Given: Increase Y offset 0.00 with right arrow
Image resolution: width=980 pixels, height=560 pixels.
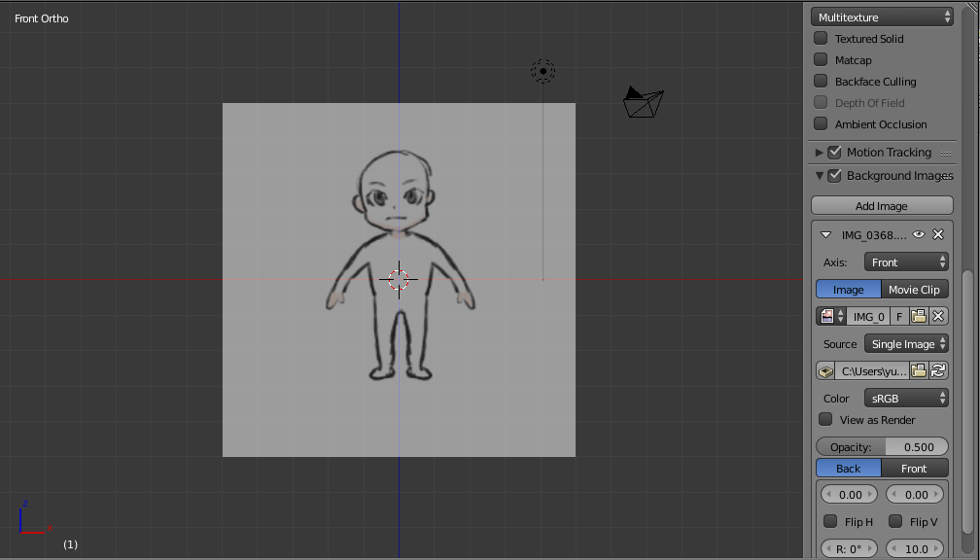Looking at the screenshot, I should coord(935,494).
